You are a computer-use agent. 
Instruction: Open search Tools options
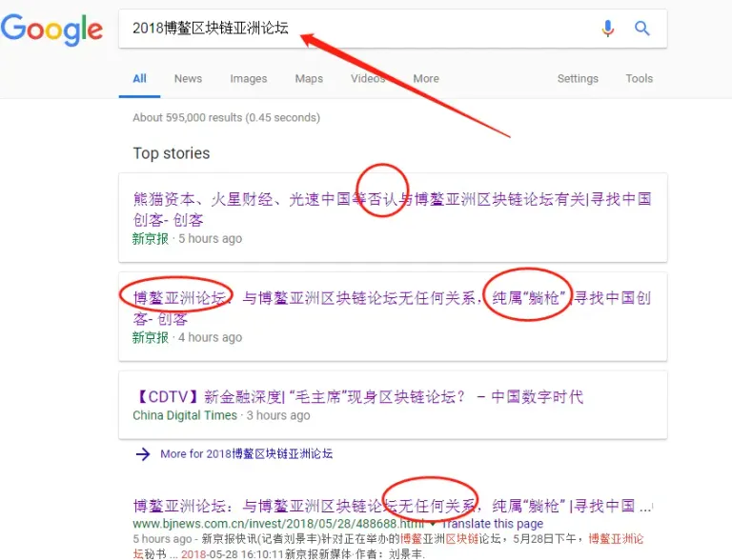[640, 78]
